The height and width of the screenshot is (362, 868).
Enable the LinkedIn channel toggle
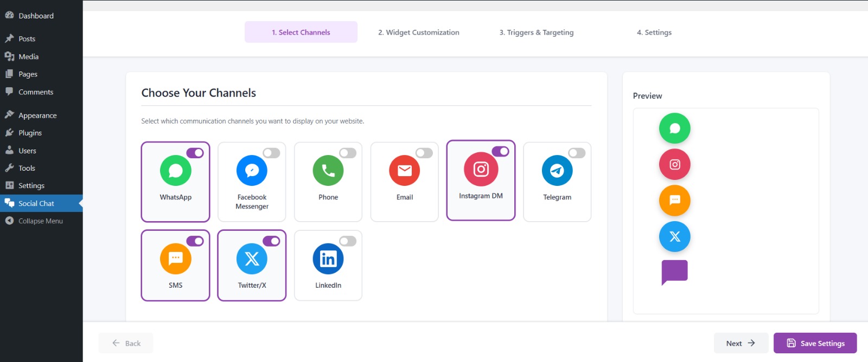click(348, 241)
